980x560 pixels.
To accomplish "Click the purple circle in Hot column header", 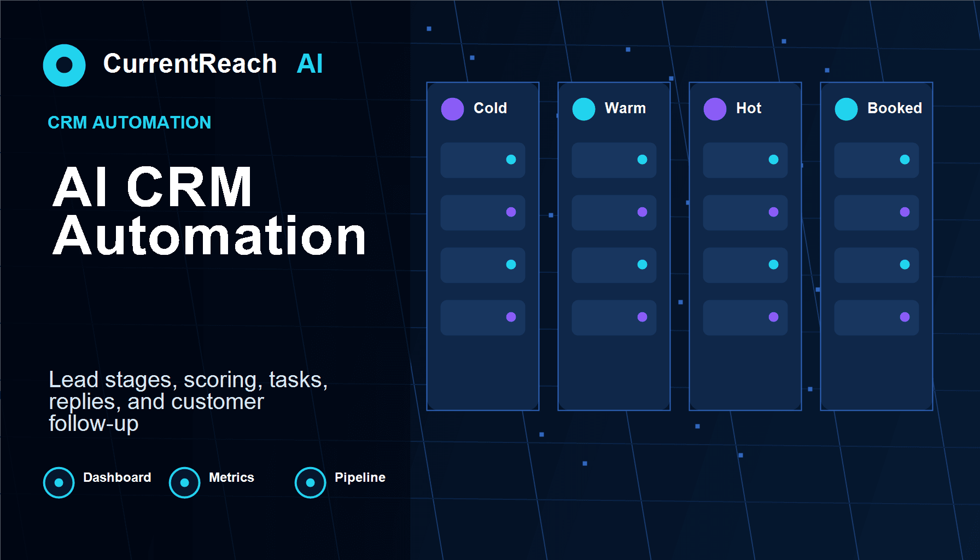I will (x=715, y=109).
